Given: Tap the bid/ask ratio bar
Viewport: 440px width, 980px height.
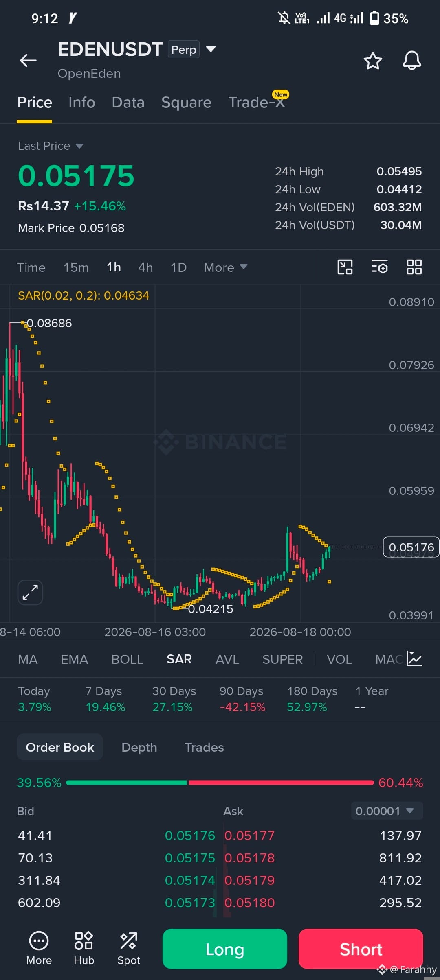Looking at the screenshot, I should pos(220,783).
